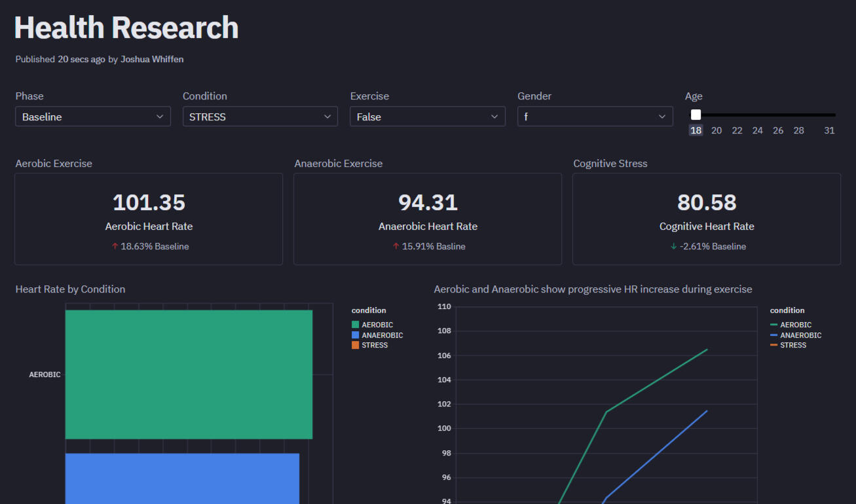Click blue ANAEROBIC swatch in bar chart legend
The height and width of the screenshot is (504, 856).
point(356,335)
